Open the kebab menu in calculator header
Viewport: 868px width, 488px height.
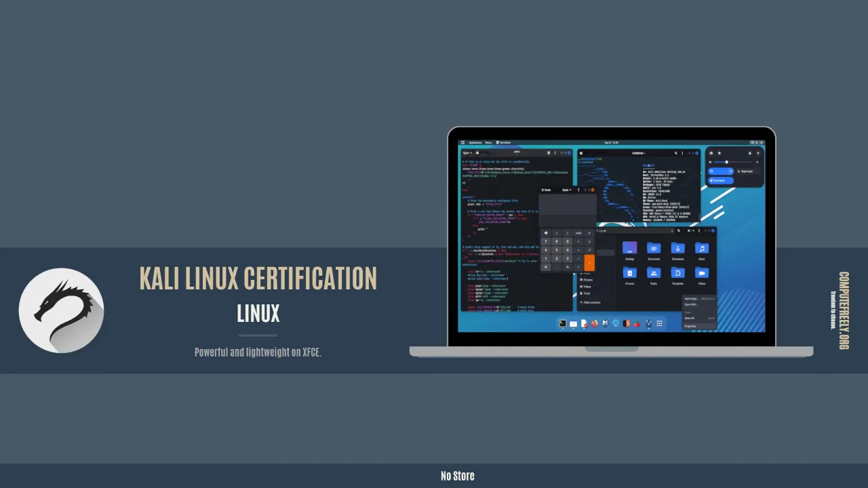[x=578, y=190]
